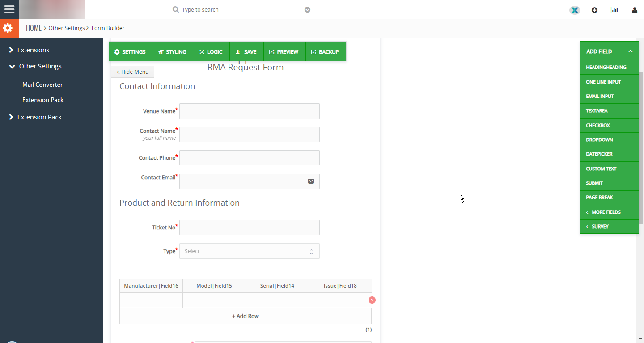Image resolution: width=644 pixels, height=343 pixels.
Task: Open the SETTINGS toolbar tab
Action: (130, 51)
